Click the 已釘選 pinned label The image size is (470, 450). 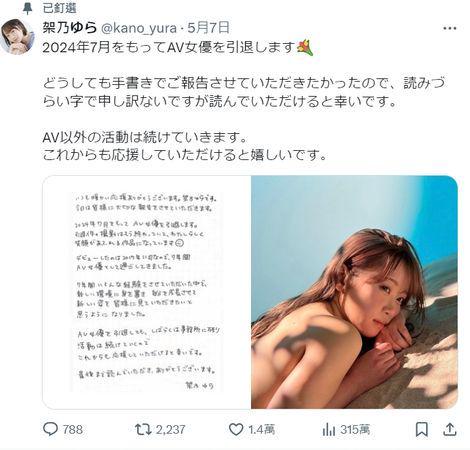click(x=60, y=8)
